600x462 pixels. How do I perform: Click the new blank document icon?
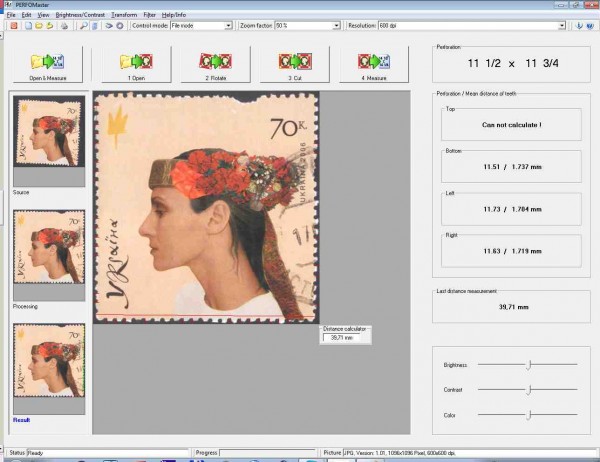[28, 26]
